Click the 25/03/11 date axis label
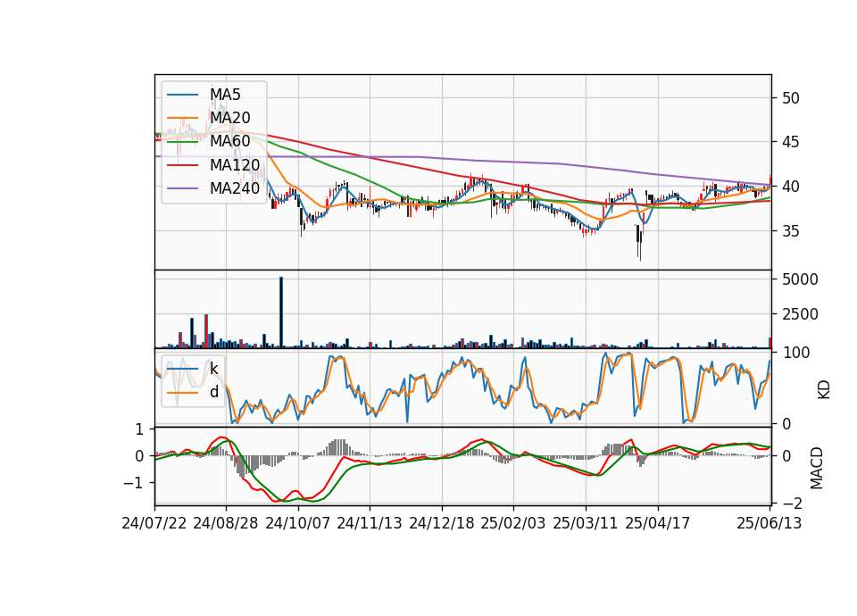Screen dimensions: 857x616 point(586,523)
